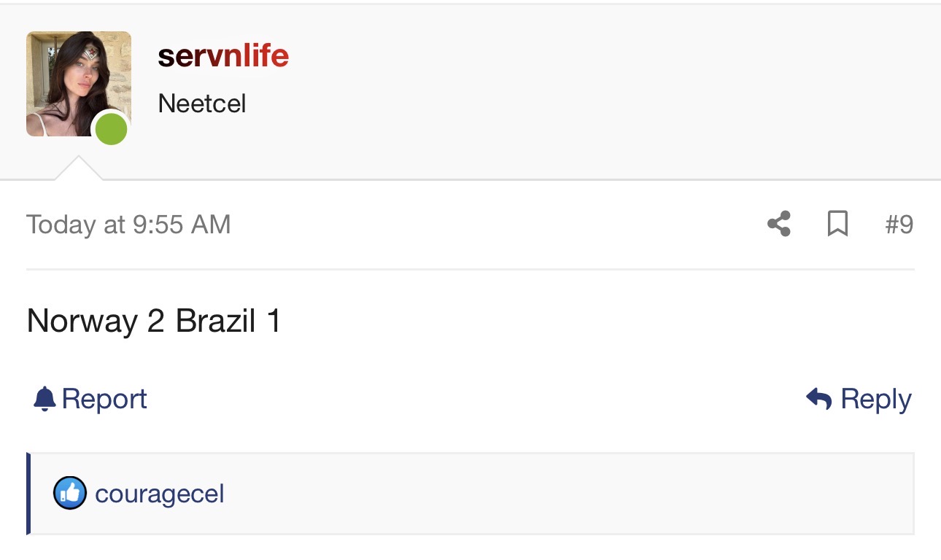Screen dimensions: 941x560
Task: Click the triangular pointer below the avatar
Action: coord(79,168)
